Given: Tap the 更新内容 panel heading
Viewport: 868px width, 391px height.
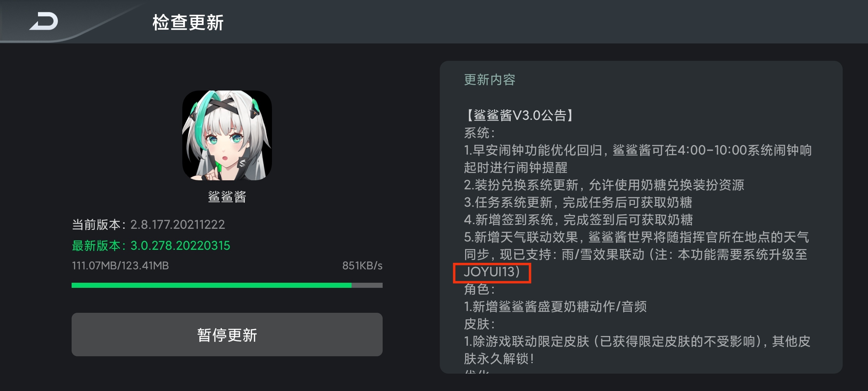Looking at the screenshot, I should coord(490,80).
